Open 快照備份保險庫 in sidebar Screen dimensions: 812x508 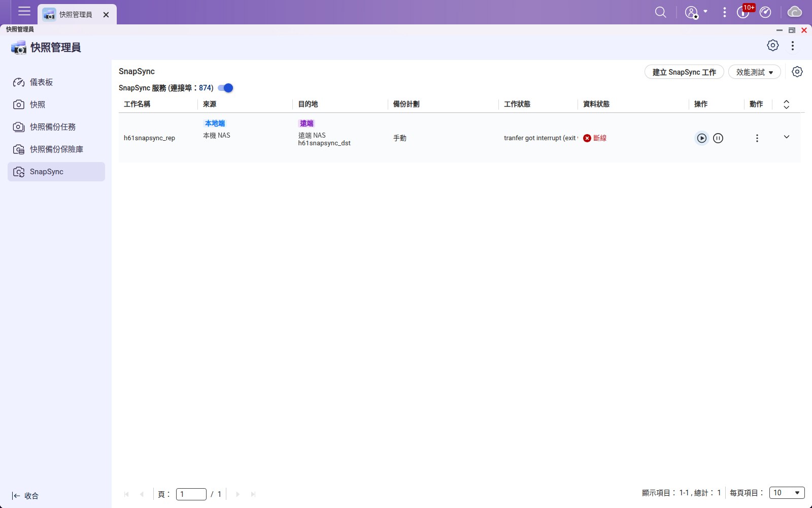pos(56,149)
